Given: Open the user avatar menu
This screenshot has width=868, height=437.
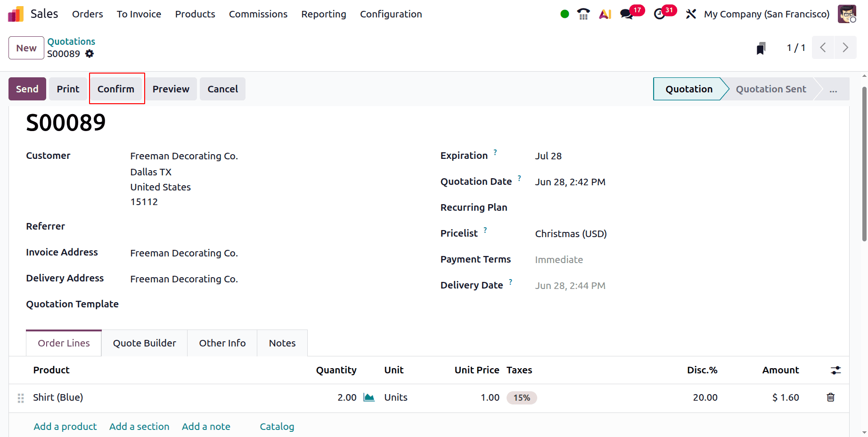Looking at the screenshot, I should pos(847,14).
